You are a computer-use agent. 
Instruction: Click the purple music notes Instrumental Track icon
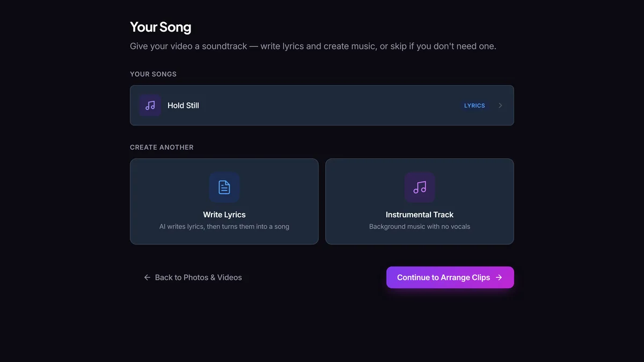pyautogui.click(x=420, y=187)
